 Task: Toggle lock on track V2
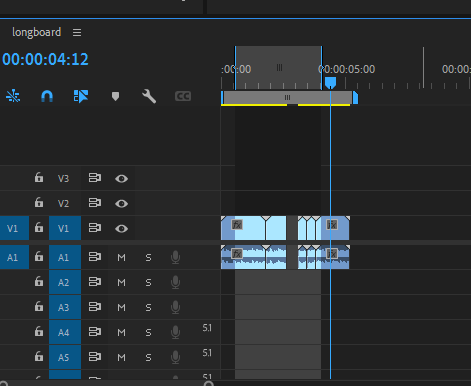(39, 202)
